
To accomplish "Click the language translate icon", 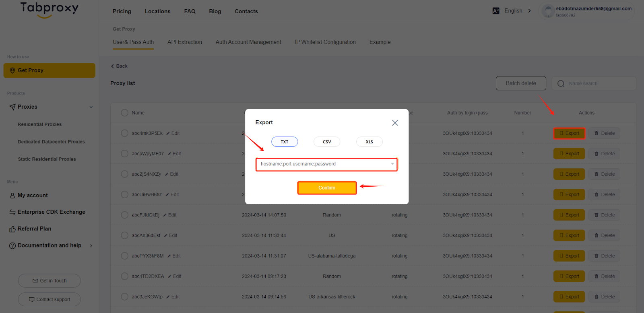I will (496, 11).
